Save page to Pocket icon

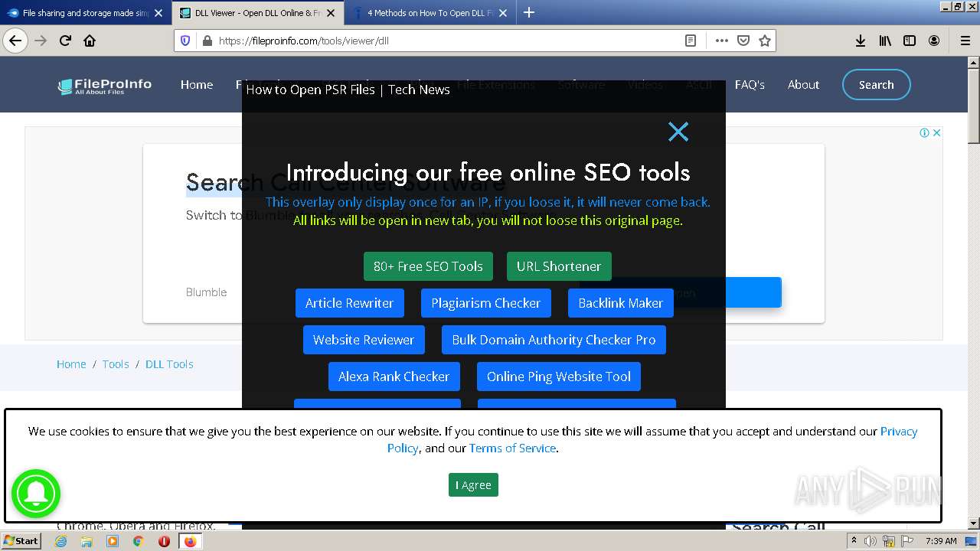743,41
